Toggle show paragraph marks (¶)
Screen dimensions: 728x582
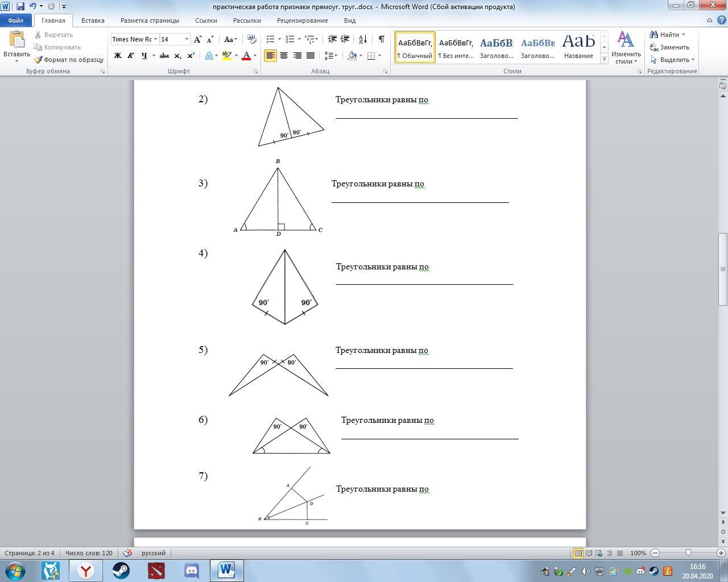381,39
